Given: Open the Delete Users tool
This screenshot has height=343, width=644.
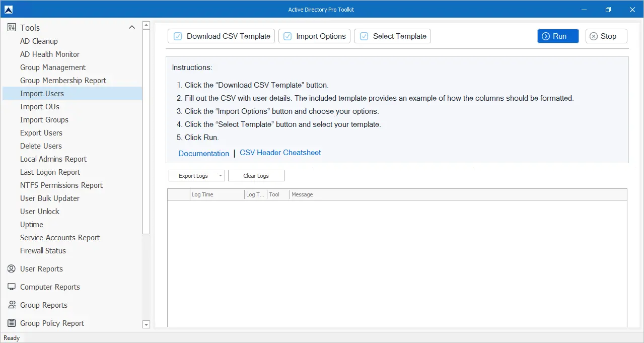Looking at the screenshot, I should pyautogui.click(x=41, y=146).
